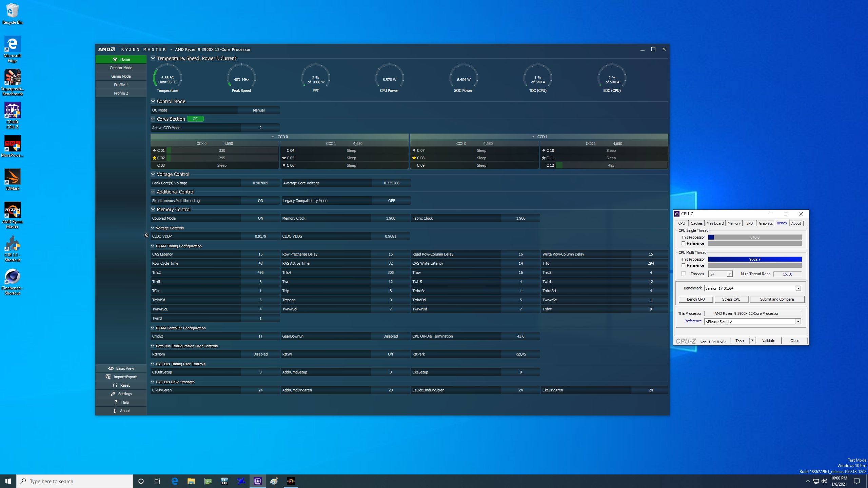Toggle the Cores Section OC switch
Screen dimensions: 868x488
[195, 119]
